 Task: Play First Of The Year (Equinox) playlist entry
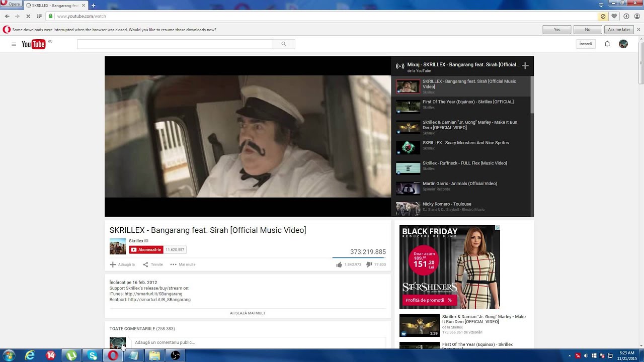[462, 107]
